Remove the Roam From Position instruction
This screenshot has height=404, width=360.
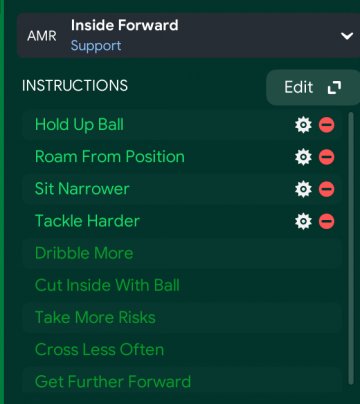click(327, 157)
